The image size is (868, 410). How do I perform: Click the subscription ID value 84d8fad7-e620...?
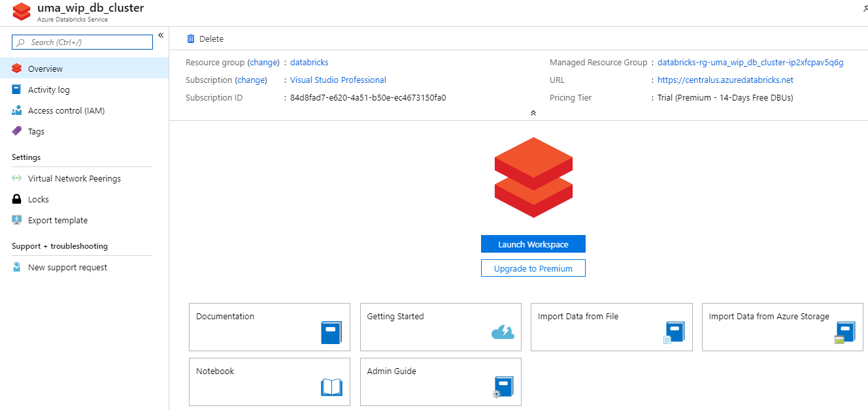coord(368,98)
